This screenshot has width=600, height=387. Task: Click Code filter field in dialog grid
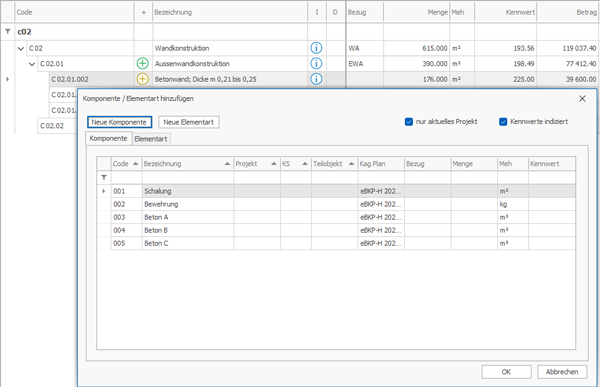click(127, 178)
